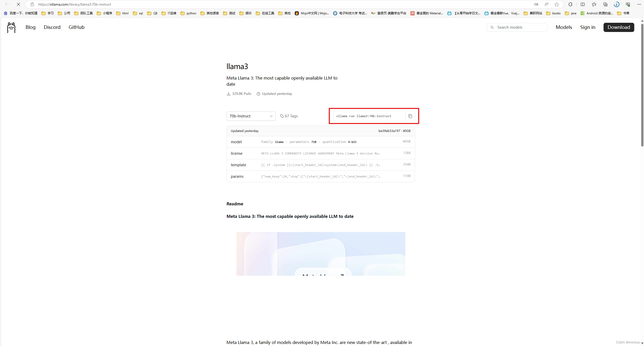The width and height of the screenshot is (644, 346).
Task: Click the page vertical scrollbar thumb
Action: click(642, 84)
